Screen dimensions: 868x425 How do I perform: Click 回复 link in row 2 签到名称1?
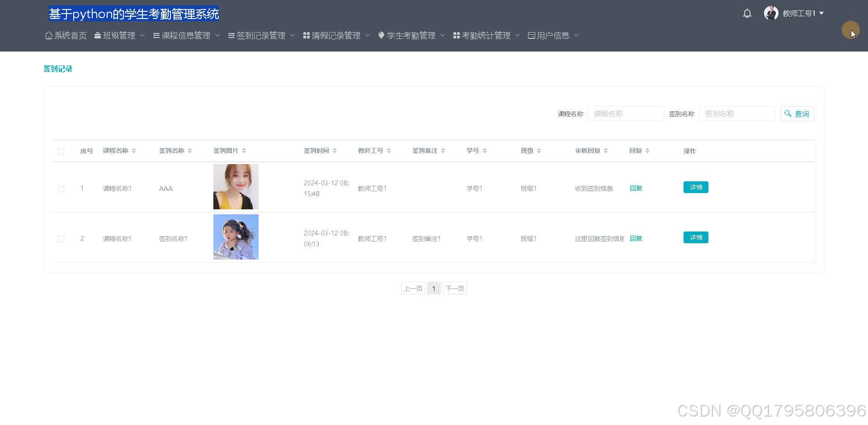pos(636,239)
